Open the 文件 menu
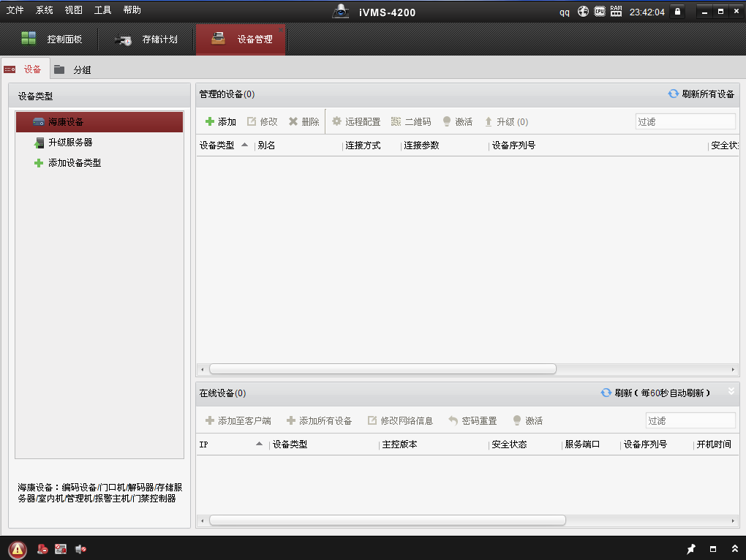Viewport: 746px width, 560px height. point(15,10)
